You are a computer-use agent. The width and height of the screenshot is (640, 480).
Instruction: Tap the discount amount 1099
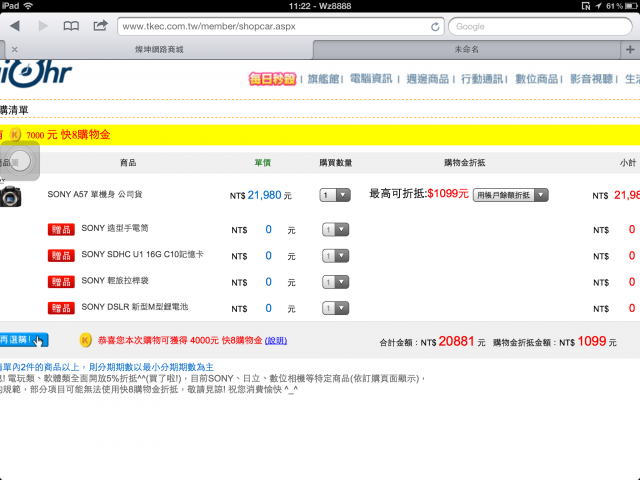592,341
